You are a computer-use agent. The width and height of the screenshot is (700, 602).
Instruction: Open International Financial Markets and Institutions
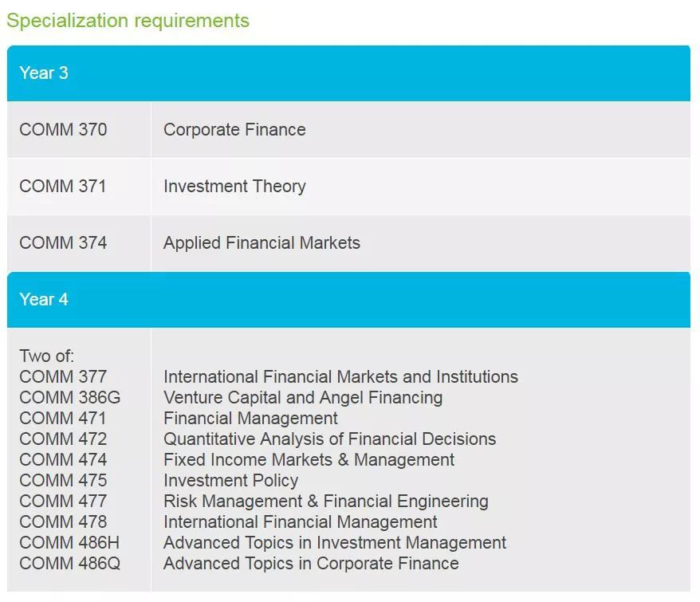340,377
